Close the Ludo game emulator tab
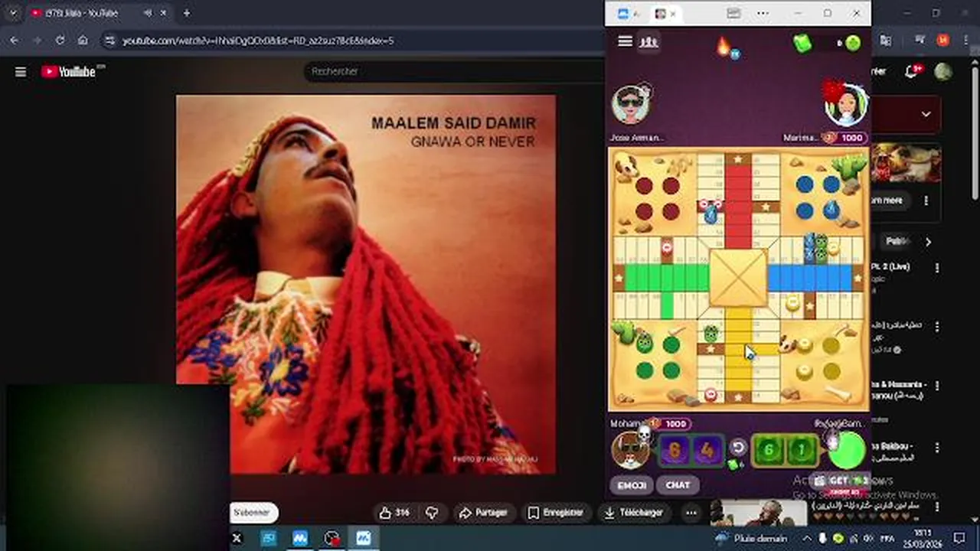 click(674, 14)
